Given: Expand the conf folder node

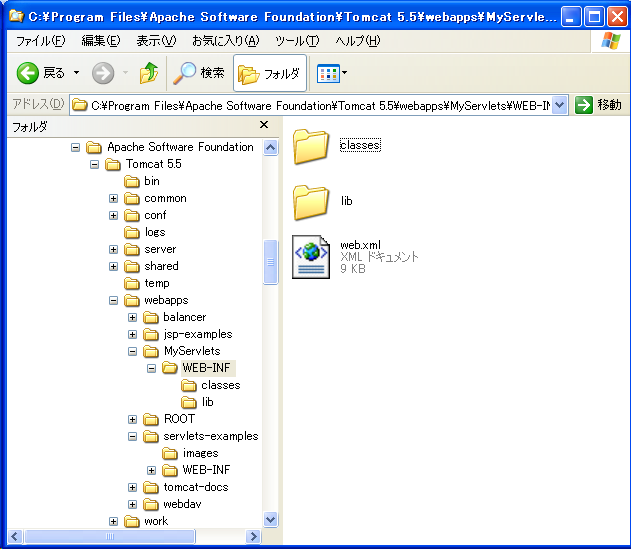Looking at the screenshot, I should click(x=113, y=215).
